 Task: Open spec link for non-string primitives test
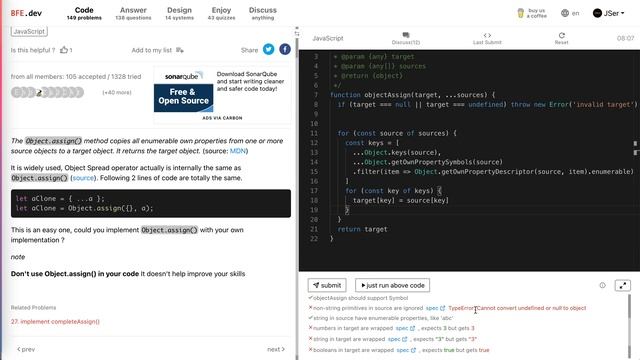435,308
